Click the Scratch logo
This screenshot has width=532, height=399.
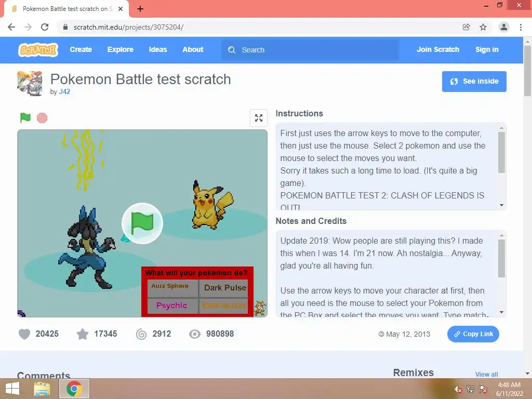coord(38,50)
